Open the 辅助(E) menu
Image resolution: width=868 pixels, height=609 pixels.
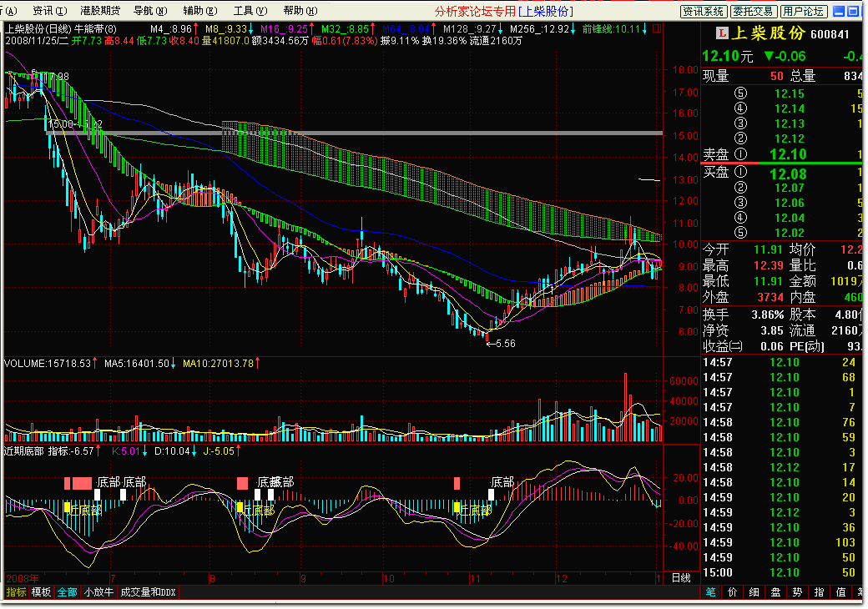click(199, 11)
